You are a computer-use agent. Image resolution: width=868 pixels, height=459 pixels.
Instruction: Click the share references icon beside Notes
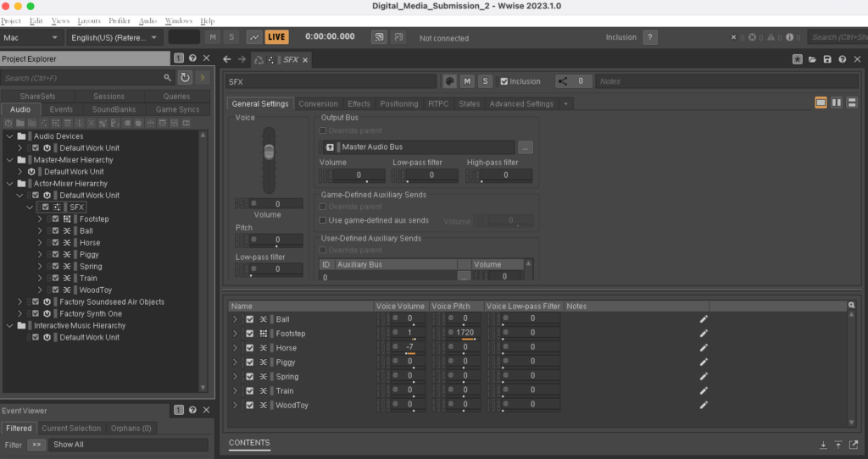coord(563,81)
